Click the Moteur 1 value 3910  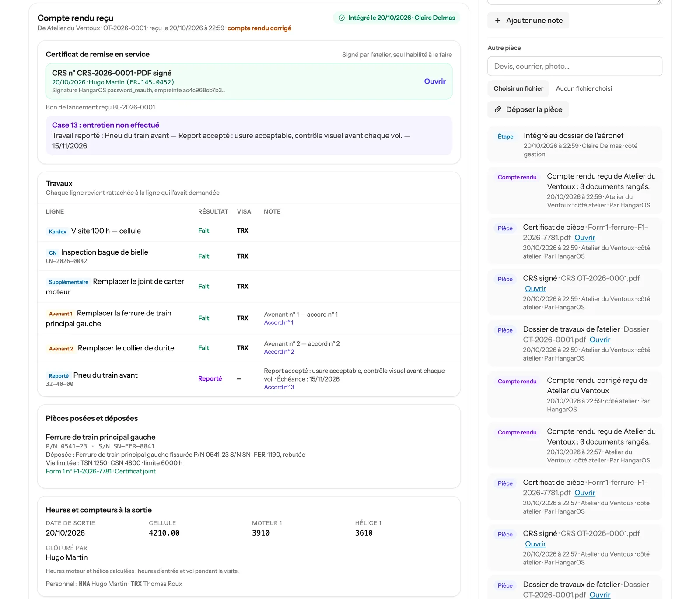coord(260,533)
